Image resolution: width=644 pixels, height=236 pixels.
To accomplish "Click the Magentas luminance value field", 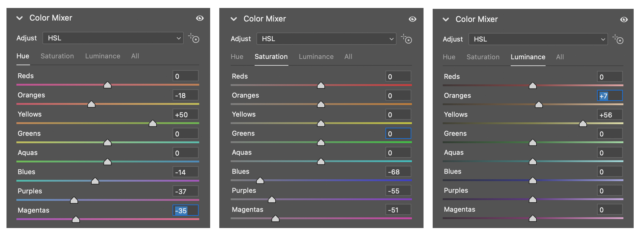I will (x=610, y=210).
